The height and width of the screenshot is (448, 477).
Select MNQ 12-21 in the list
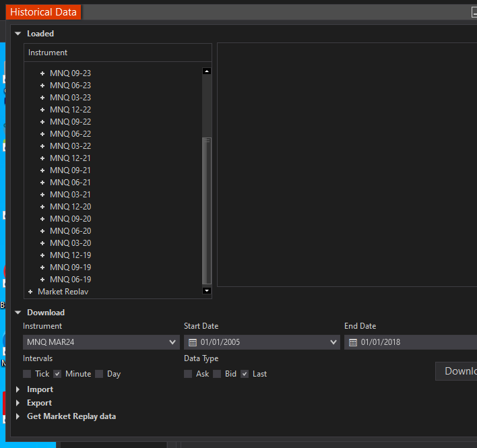70,158
